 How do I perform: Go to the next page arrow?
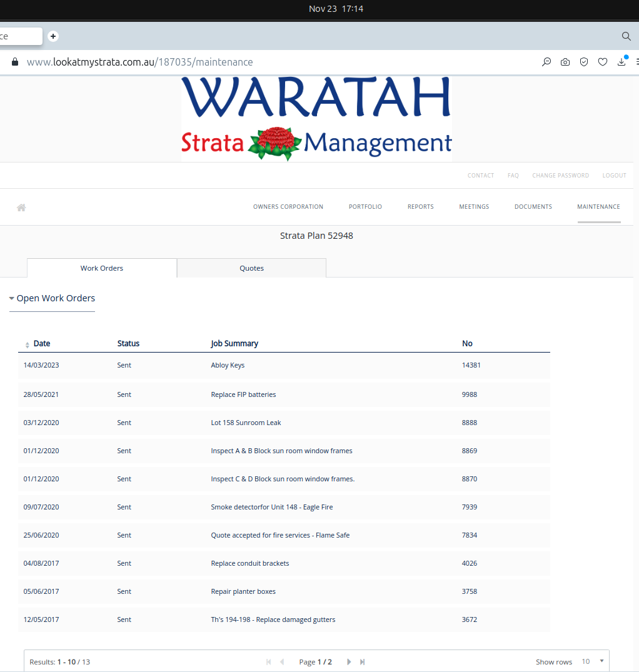pos(349,662)
